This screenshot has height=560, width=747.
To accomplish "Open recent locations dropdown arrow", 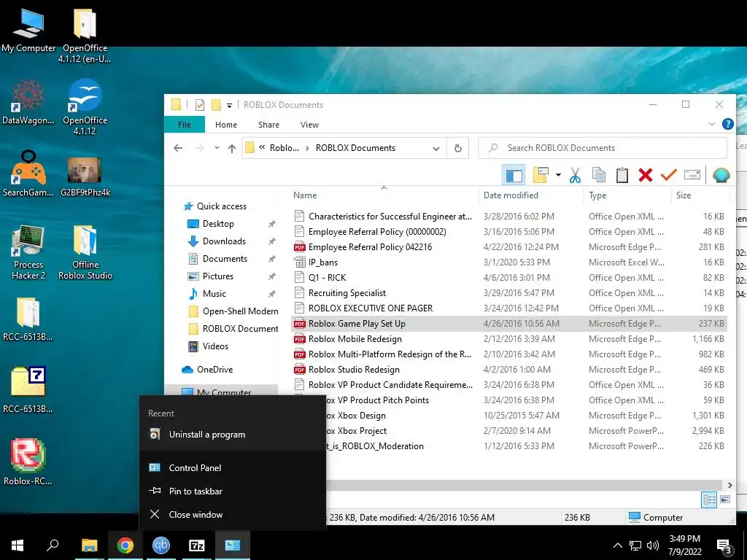I will pos(217,148).
